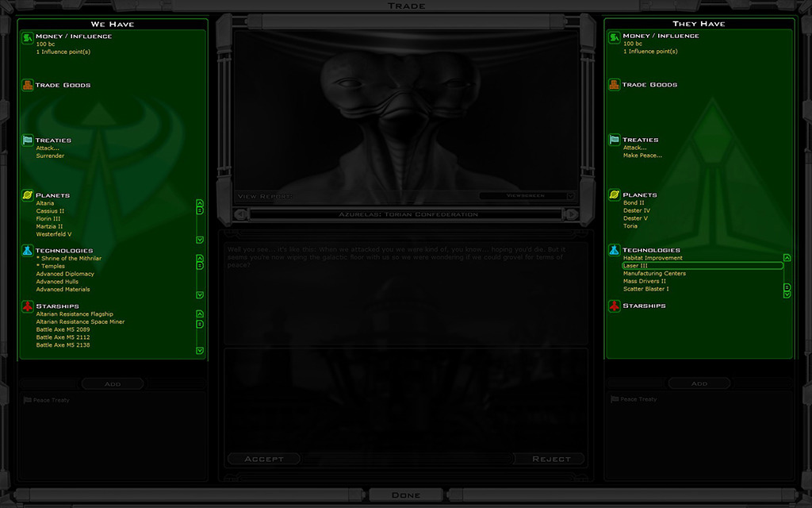Click the previous race arrow left of Azurelas

tap(240, 214)
